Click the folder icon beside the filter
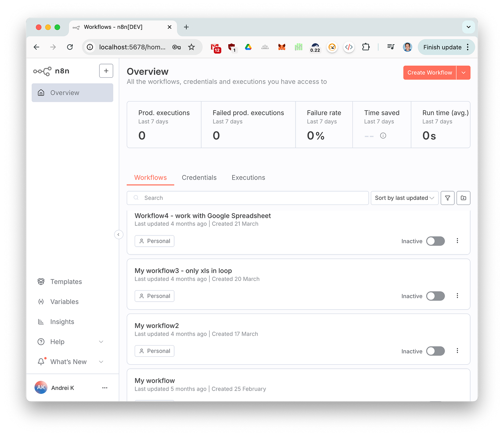504x436 pixels. pos(463,198)
